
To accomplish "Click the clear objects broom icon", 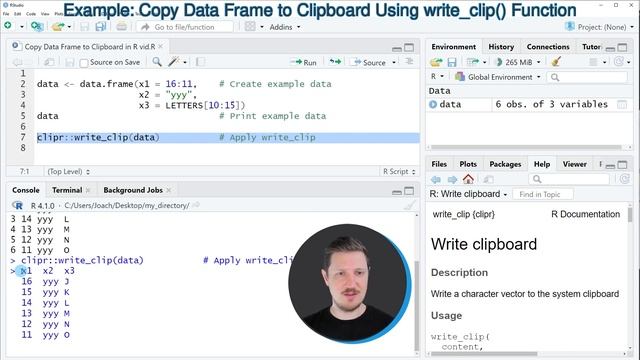I will pos(556,62).
